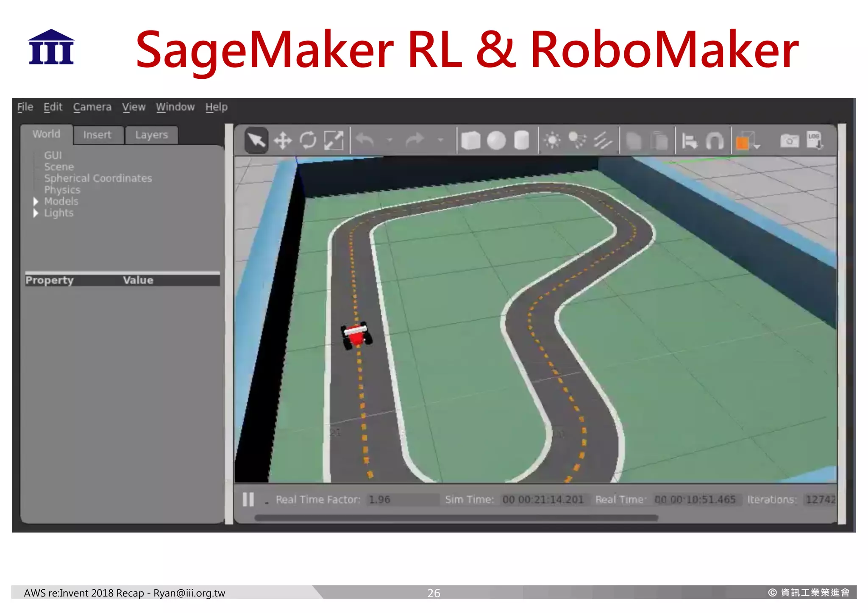
Task: Activate the scale mode tool
Action: coord(334,140)
